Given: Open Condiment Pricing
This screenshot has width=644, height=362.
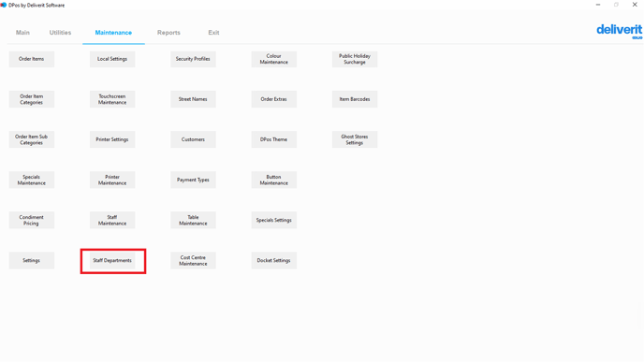Looking at the screenshot, I should [x=32, y=220].
